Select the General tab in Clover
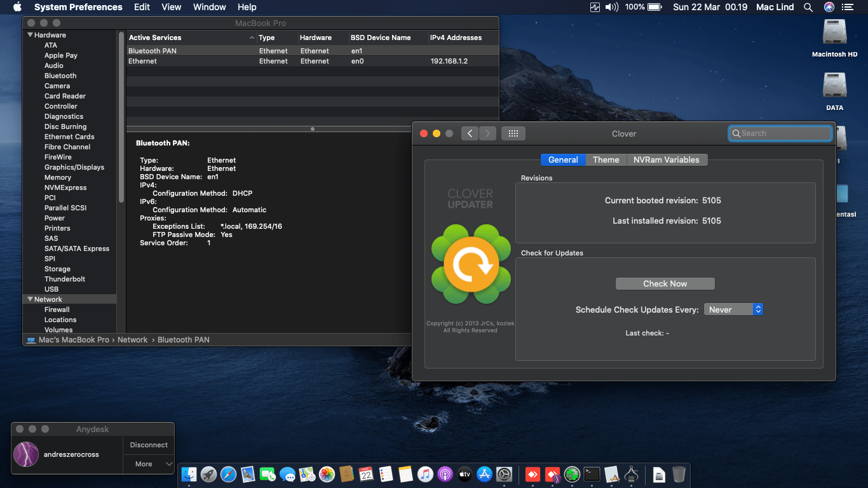Screen dimensions: 868x488 [563, 159]
